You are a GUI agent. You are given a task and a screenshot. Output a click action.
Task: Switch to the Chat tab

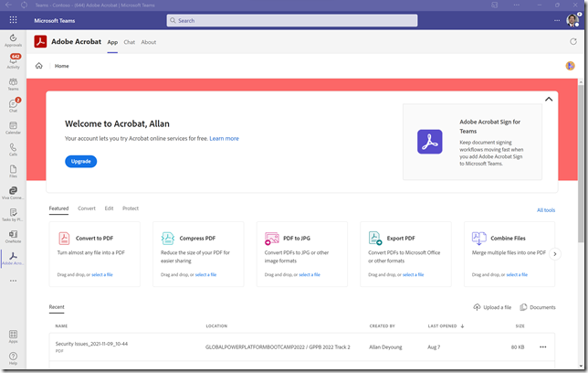click(130, 42)
